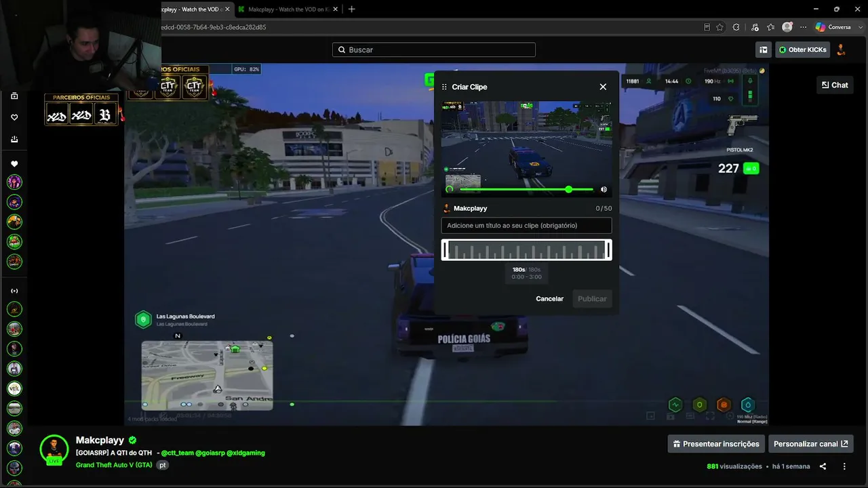Click the sidebar live broadcast recommended icon
The image size is (868, 488).
coord(14,291)
